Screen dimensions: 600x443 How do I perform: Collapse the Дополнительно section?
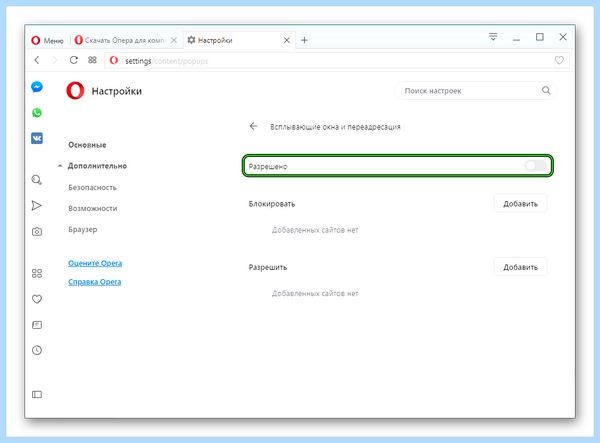(x=60, y=166)
